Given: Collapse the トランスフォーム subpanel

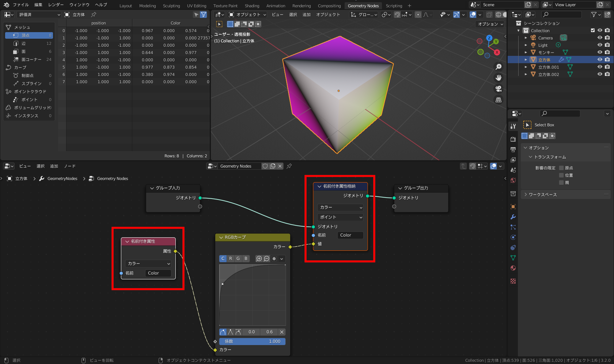Looking at the screenshot, I should point(530,157).
